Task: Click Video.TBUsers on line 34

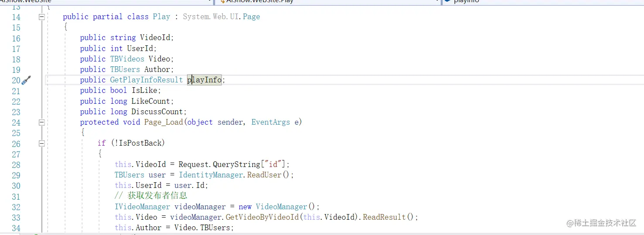Action: pyautogui.click(x=204, y=228)
